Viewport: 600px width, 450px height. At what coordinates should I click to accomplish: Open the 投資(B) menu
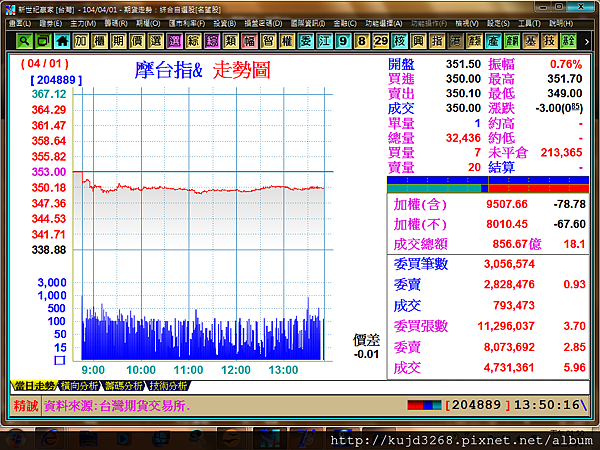(x=225, y=23)
